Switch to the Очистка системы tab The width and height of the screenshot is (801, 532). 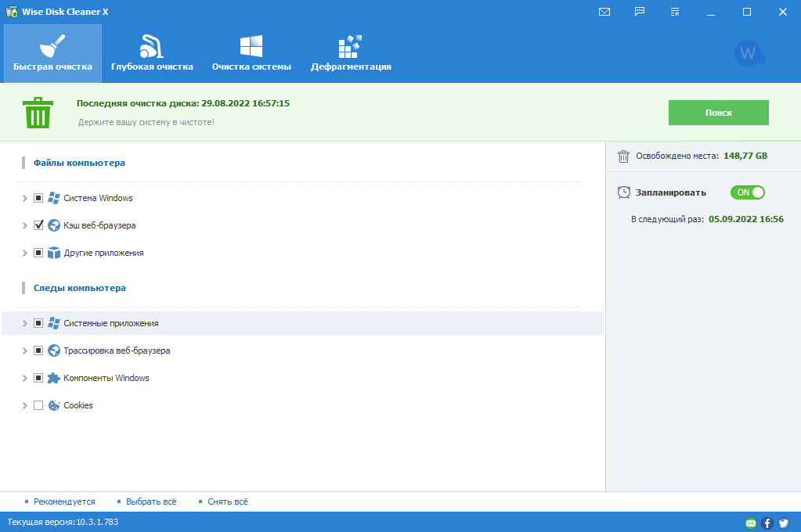coord(251,53)
